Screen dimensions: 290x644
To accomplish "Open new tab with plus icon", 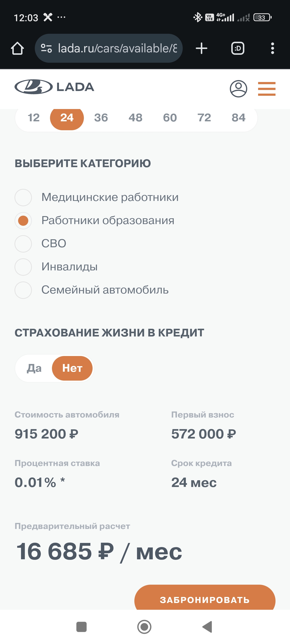I will (x=201, y=48).
